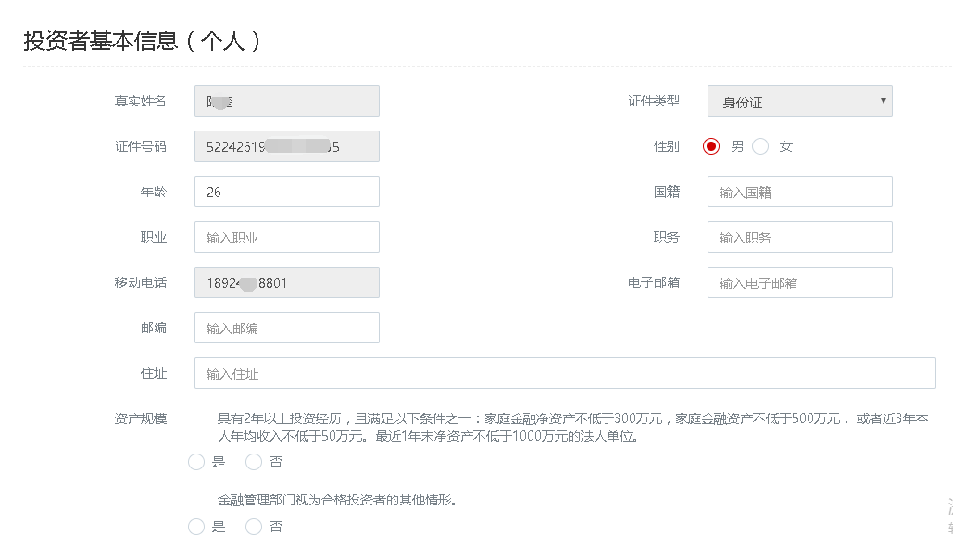The height and width of the screenshot is (560, 953).
Task: Click the dropdown arrow next to 身份证
Action: pos(883,100)
